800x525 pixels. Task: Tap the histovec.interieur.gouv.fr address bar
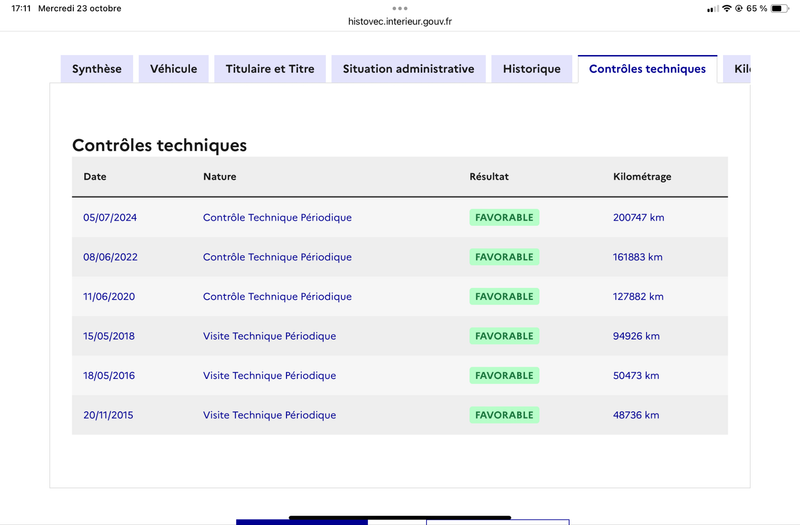tap(400, 21)
